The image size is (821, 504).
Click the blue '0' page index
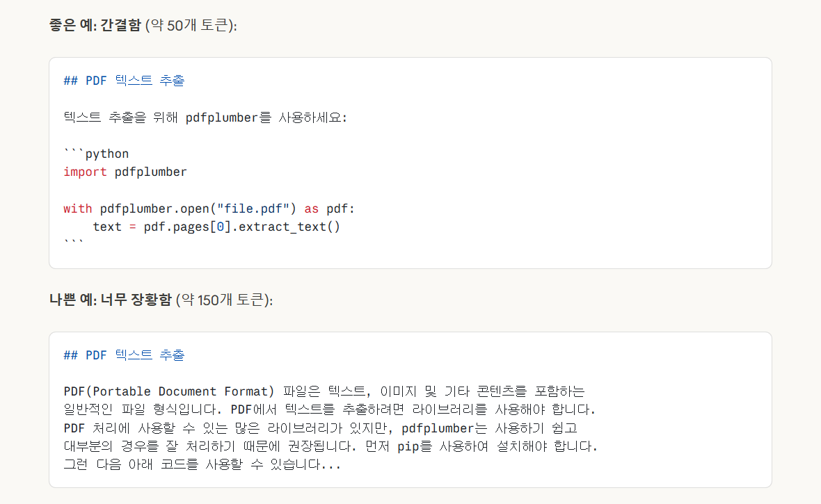pos(221,227)
